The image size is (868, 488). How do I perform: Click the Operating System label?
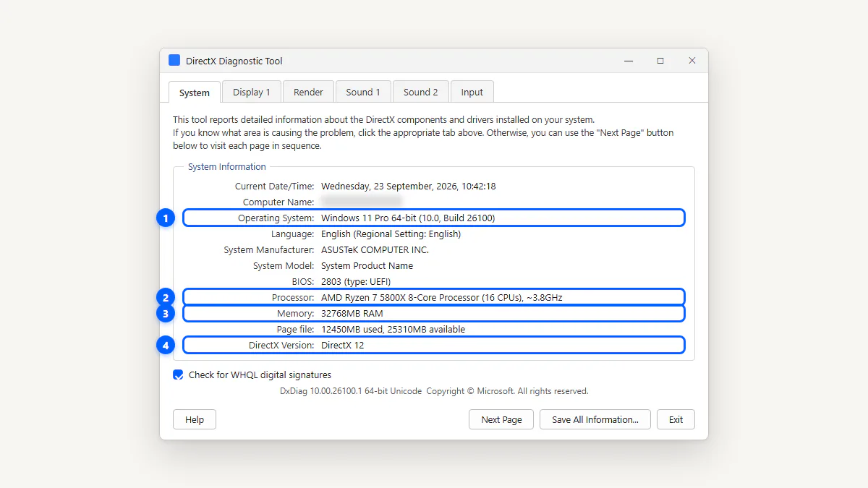pos(276,218)
